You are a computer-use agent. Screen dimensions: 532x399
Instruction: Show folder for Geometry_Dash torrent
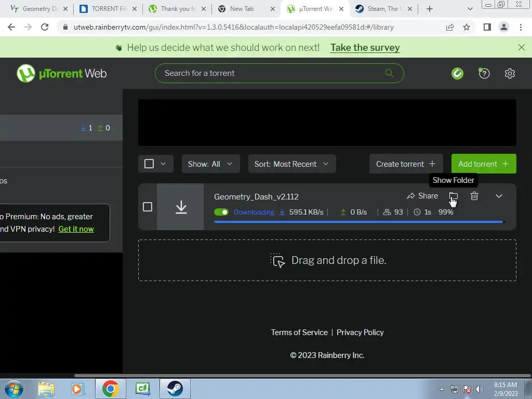(x=453, y=196)
